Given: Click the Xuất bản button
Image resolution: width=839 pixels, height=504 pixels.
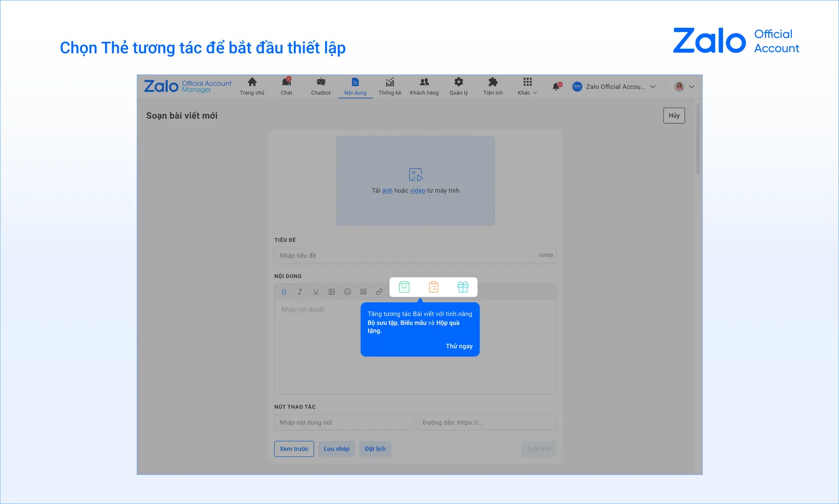Looking at the screenshot, I should [x=539, y=449].
